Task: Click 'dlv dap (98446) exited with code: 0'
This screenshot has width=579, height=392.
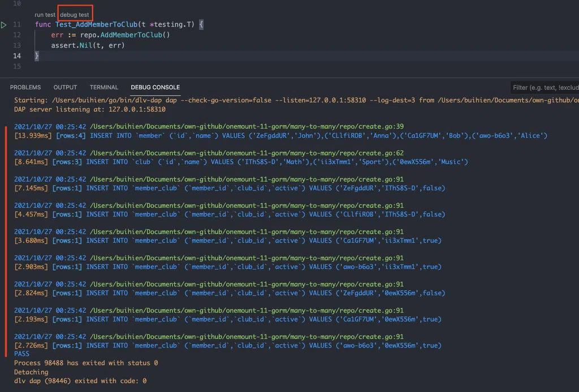Action: 80,381
